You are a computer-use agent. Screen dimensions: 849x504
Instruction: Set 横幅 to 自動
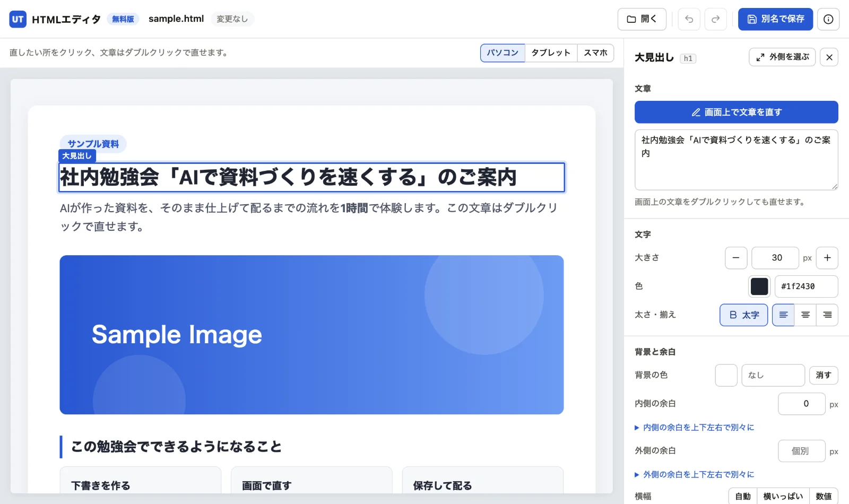[x=743, y=496]
